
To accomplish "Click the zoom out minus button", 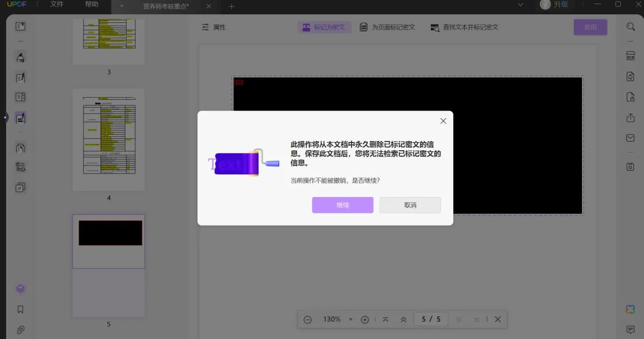I will 308,319.
